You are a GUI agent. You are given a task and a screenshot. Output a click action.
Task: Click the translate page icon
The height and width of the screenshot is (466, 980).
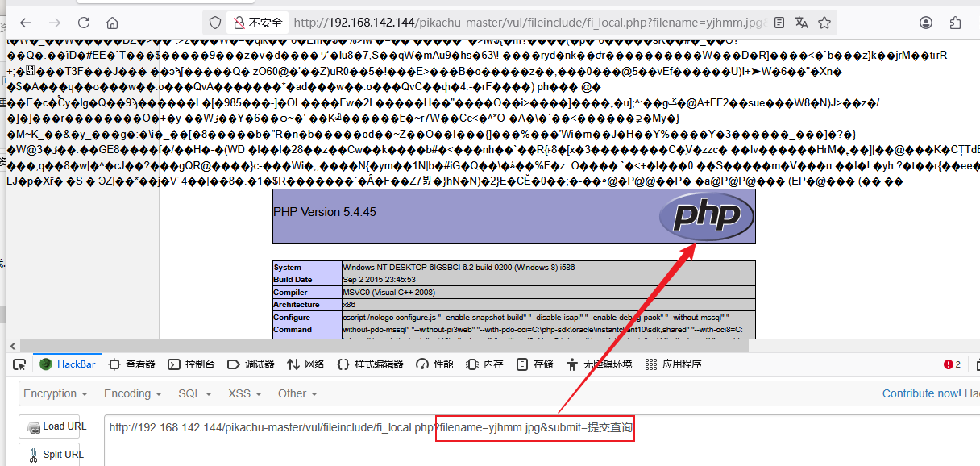coord(801,23)
